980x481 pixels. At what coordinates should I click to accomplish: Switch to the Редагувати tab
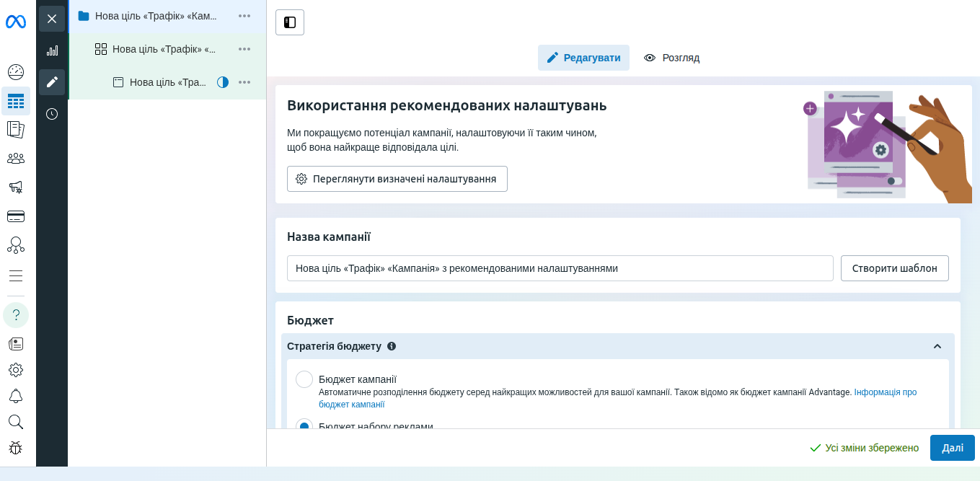coord(583,57)
